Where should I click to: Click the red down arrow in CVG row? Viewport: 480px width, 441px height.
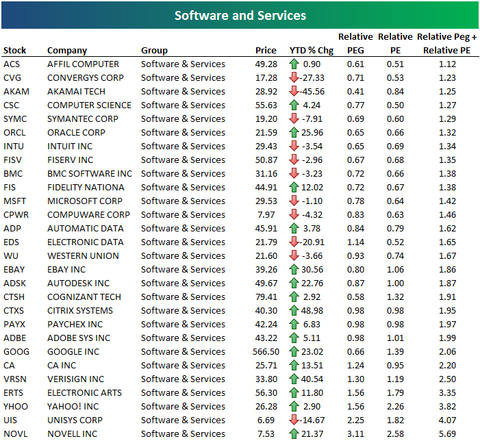coord(294,77)
